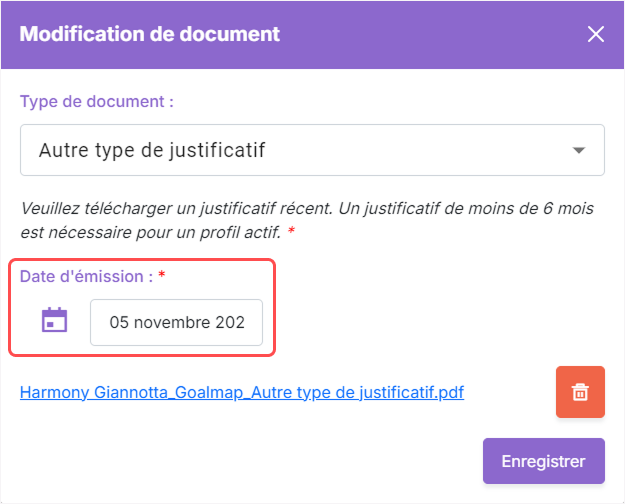
Task: Save changes with the Enregistrer button
Action: click(544, 461)
